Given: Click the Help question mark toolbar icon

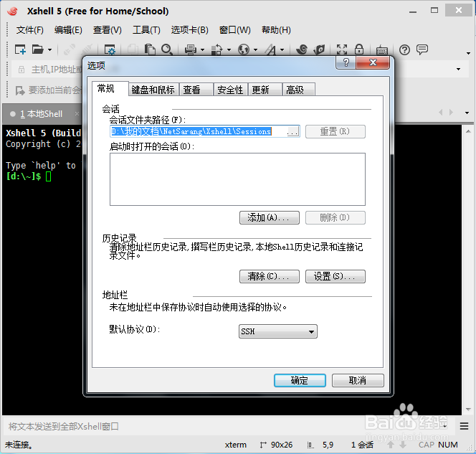Looking at the screenshot, I should coord(404,49).
